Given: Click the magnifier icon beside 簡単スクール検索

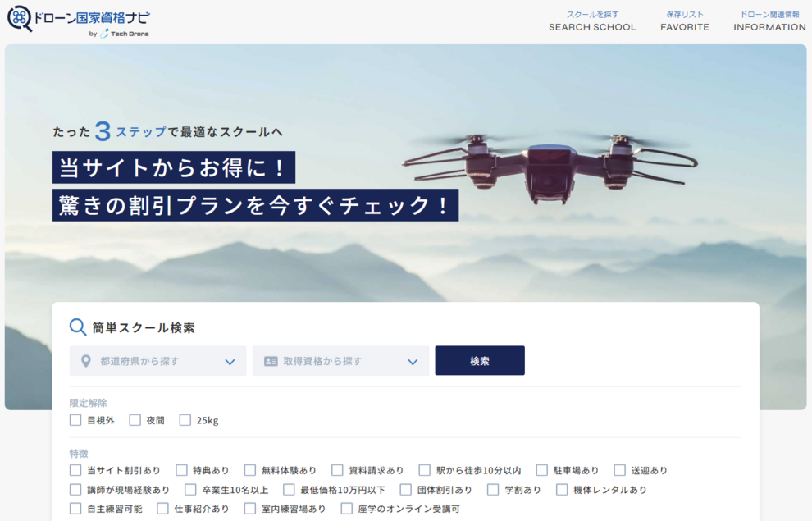Looking at the screenshot, I should (x=78, y=327).
